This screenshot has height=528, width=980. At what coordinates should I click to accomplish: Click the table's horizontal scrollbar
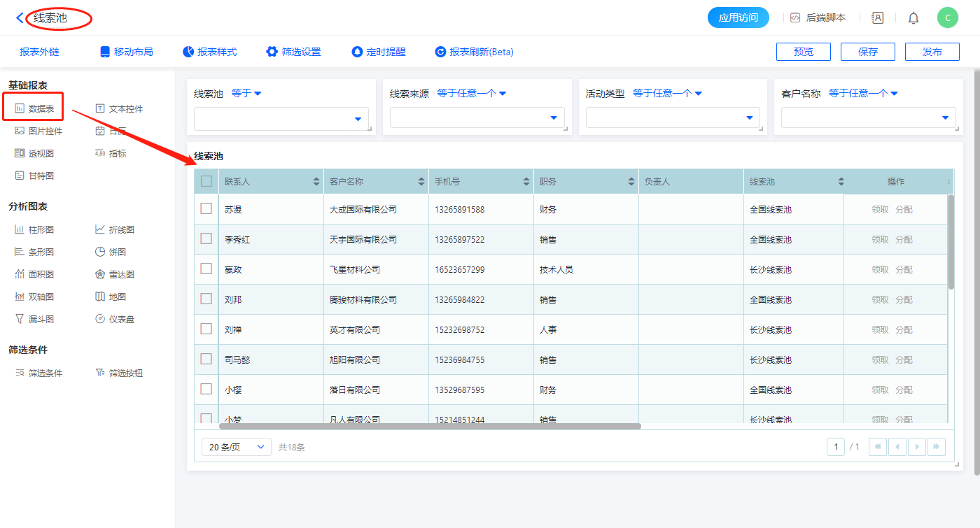pyautogui.click(x=430, y=426)
